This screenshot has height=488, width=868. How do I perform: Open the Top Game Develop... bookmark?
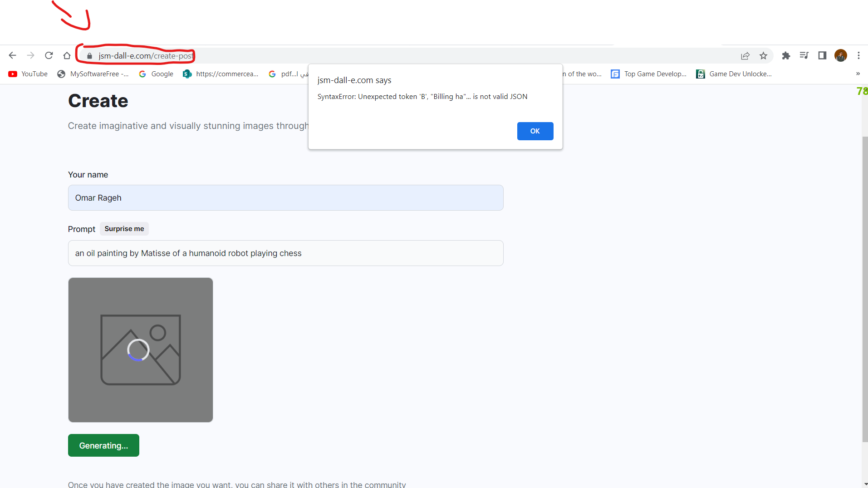[x=649, y=74]
